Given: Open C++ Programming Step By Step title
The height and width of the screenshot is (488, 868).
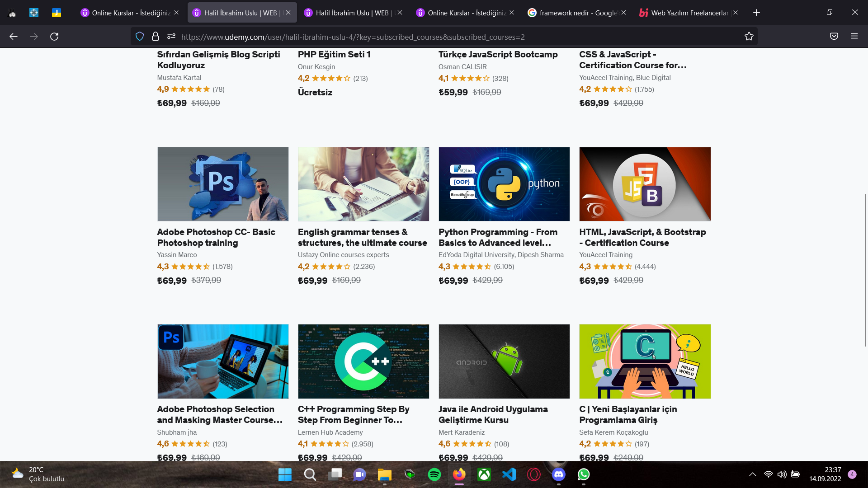Looking at the screenshot, I should click(354, 414).
